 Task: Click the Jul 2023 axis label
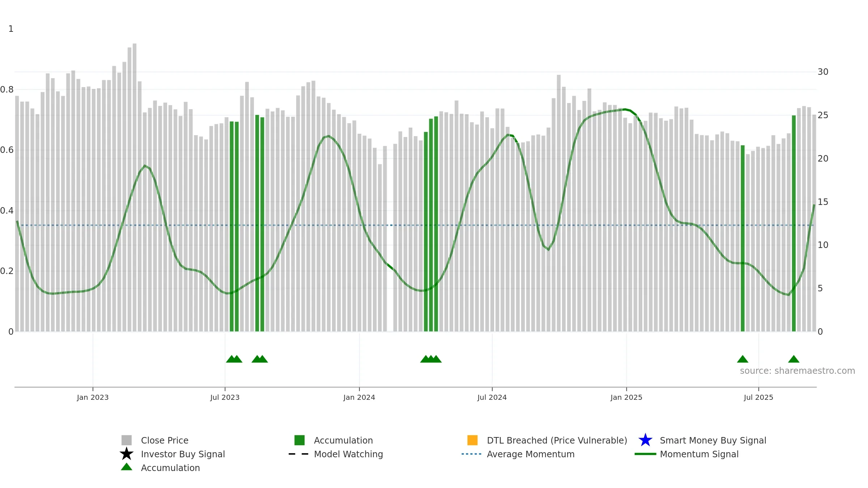[x=225, y=398]
